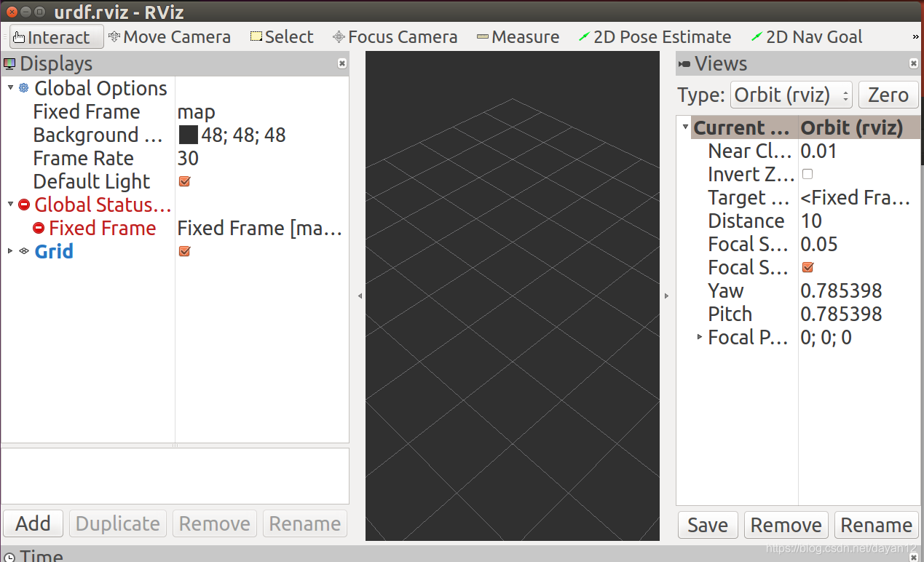Select the Current View row
Viewport: 924px width, 562px height.
coord(799,127)
